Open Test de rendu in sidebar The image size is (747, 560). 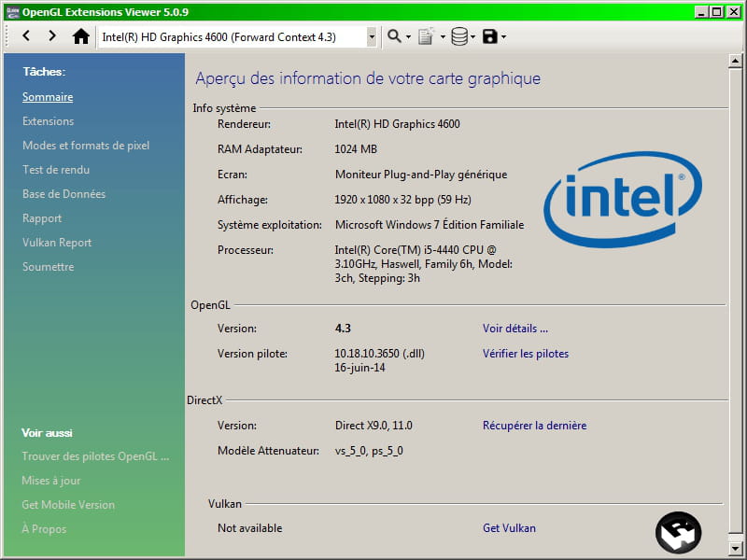[56, 170]
